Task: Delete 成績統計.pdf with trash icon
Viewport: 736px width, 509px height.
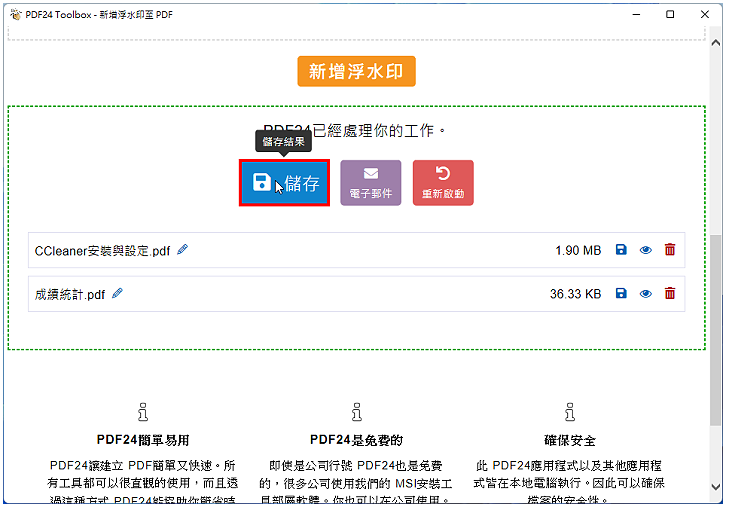Action: [x=670, y=293]
